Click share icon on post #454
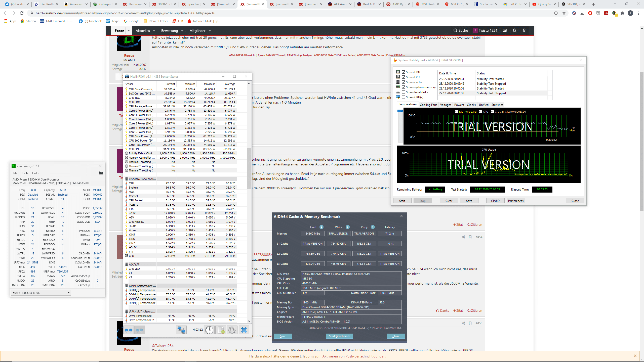This screenshot has width=644, height=362. coord(463,237)
